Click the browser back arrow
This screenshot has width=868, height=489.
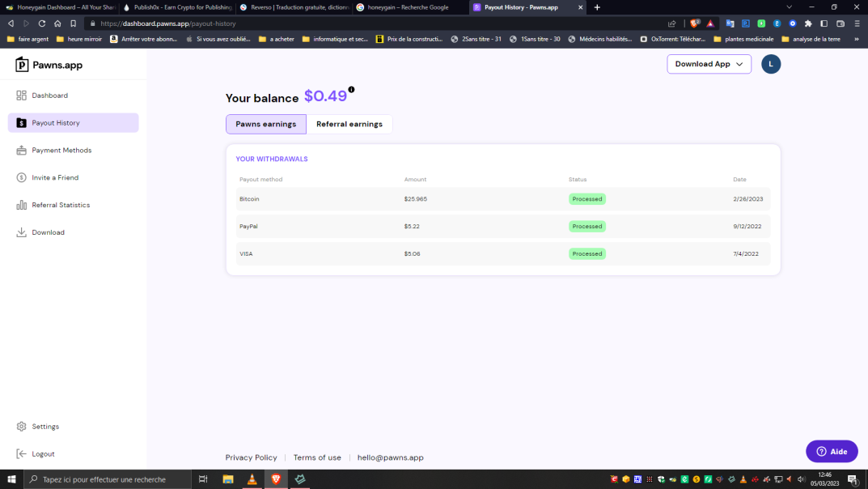click(11, 23)
